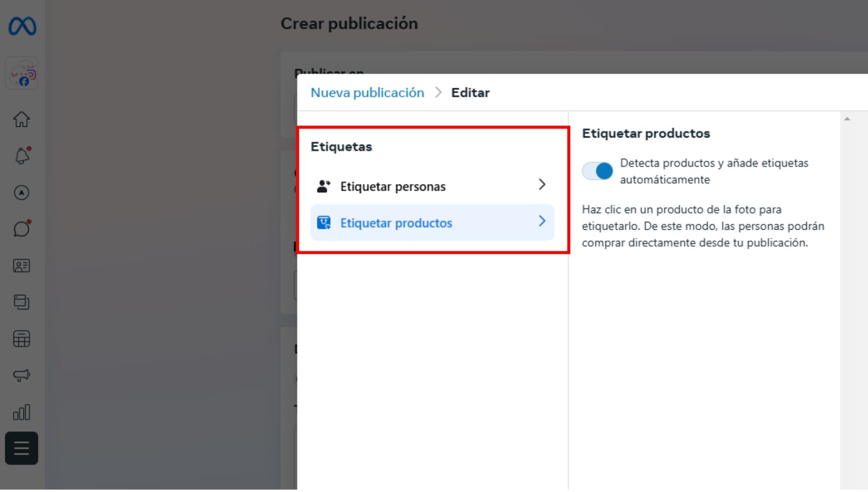868x492 pixels.
Task: Click the 'Haz clic en un producto' description
Action: 703,226
